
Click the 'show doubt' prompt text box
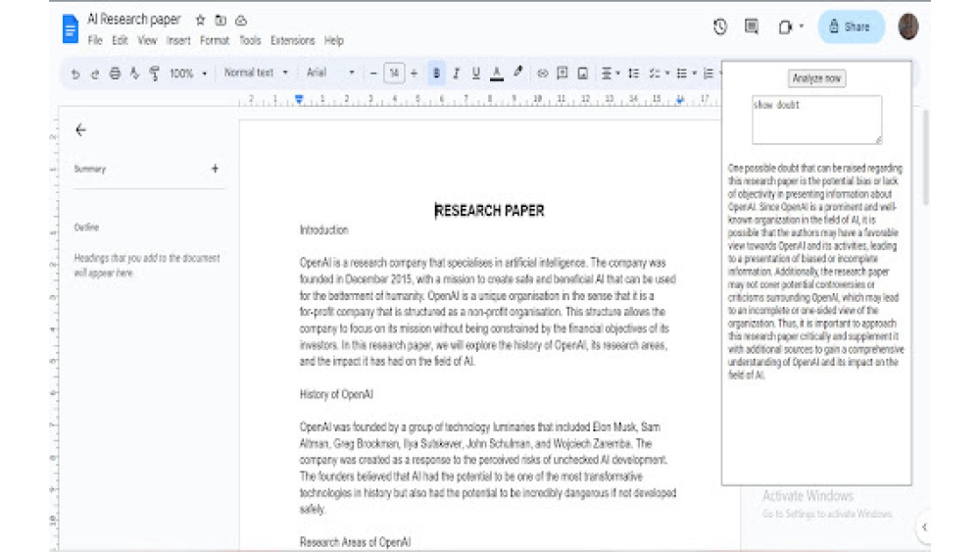[x=817, y=120]
